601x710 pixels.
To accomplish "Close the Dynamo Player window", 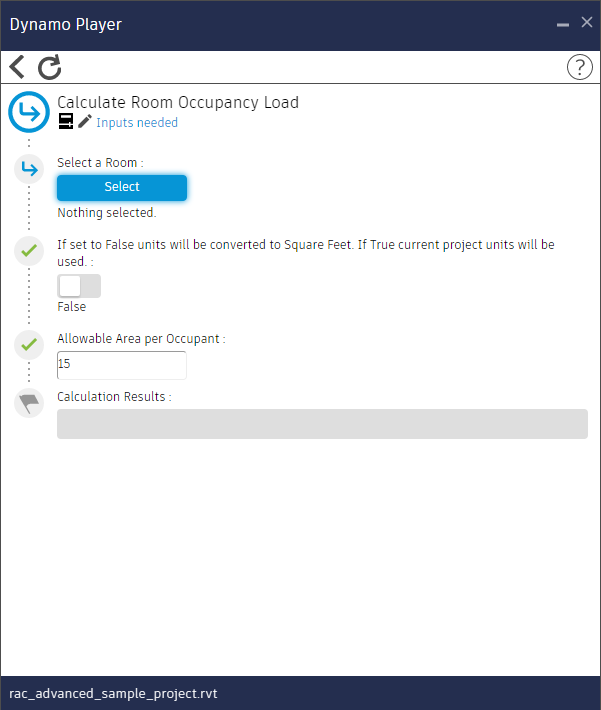I will coord(587,22).
